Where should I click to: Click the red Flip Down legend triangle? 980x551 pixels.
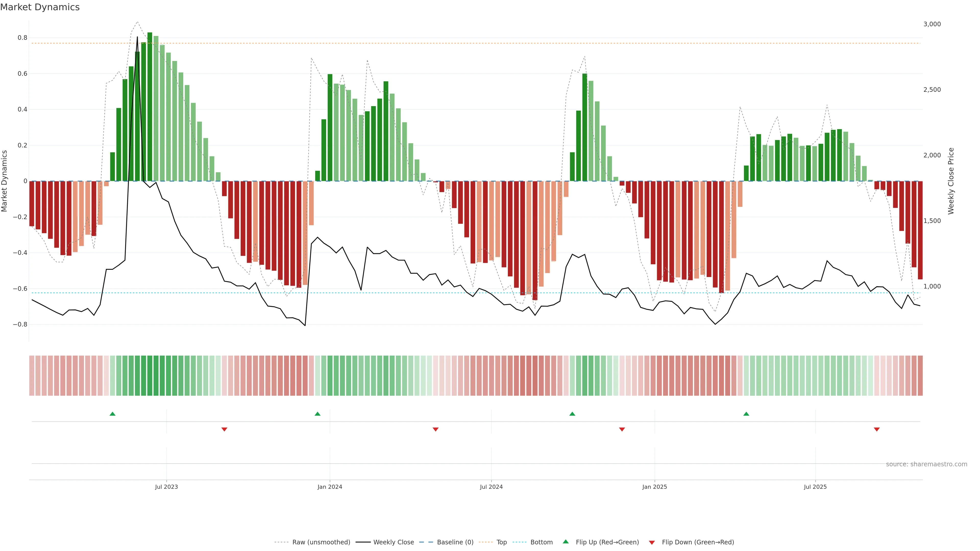click(652, 542)
